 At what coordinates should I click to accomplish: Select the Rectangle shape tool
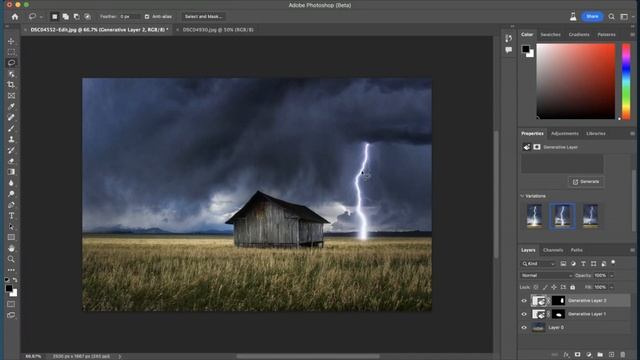tap(11, 238)
